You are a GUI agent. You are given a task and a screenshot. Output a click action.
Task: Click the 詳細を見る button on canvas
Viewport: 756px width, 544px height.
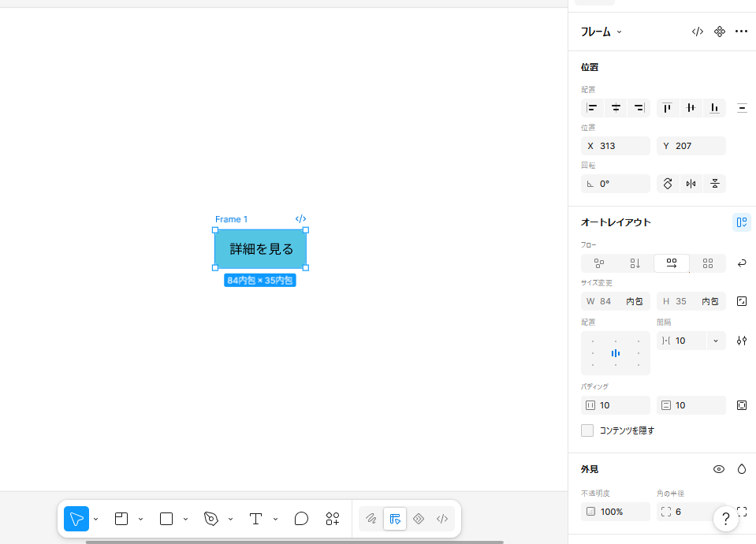point(261,249)
